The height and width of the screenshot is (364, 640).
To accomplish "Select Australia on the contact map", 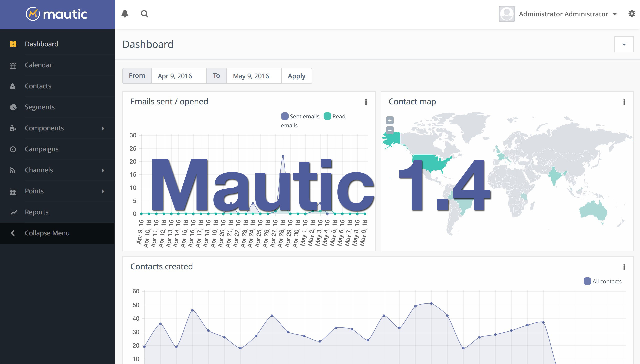I will pos(593,212).
